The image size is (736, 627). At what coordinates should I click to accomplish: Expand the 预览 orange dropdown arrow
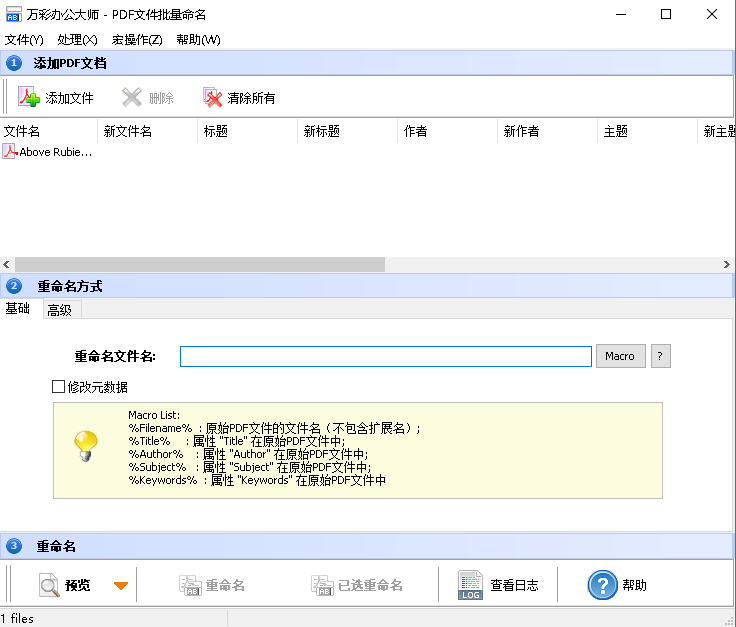tap(121, 585)
